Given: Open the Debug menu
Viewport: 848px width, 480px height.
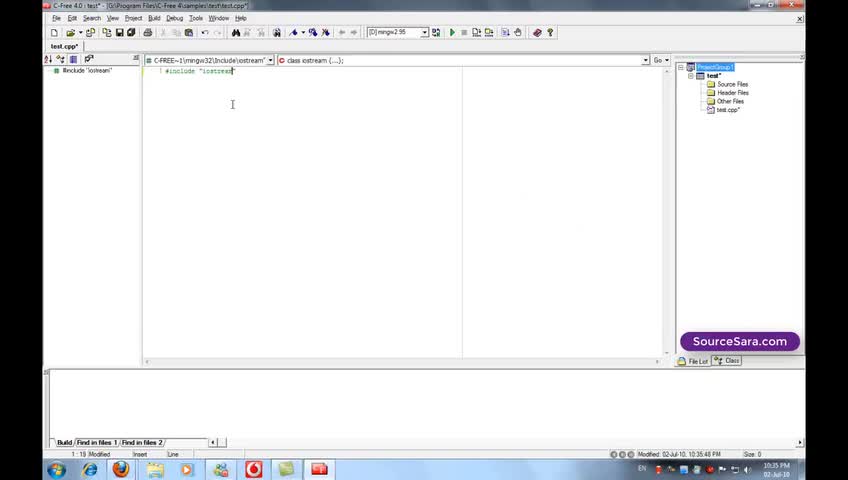Looking at the screenshot, I should 174,18.
